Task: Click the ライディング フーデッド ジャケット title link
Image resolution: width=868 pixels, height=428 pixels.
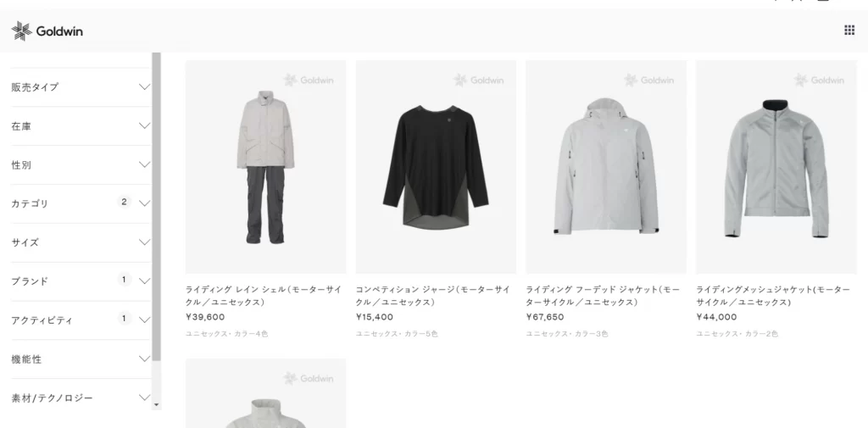Action: pos(603,296)
